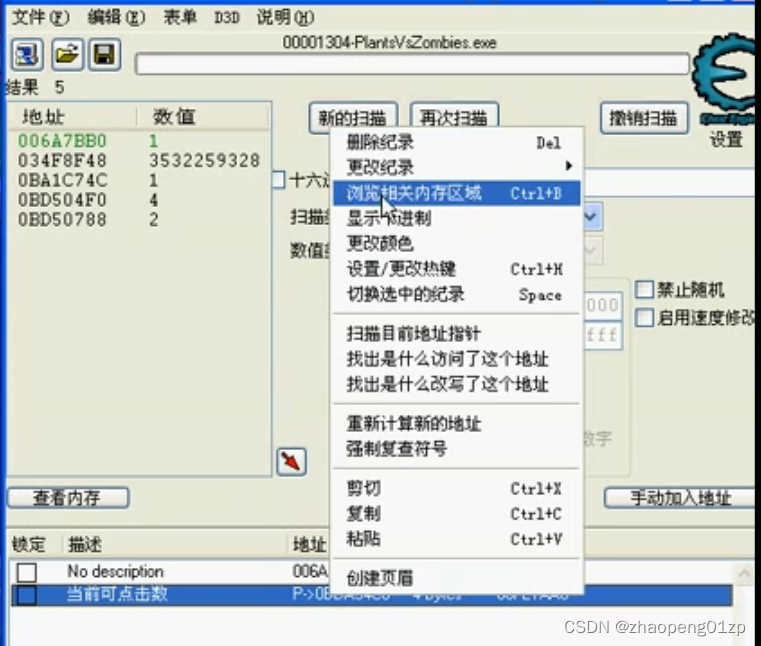Select 删除纪录 in context menu
This screenshot has height=646, width=761.
point(457,142)
